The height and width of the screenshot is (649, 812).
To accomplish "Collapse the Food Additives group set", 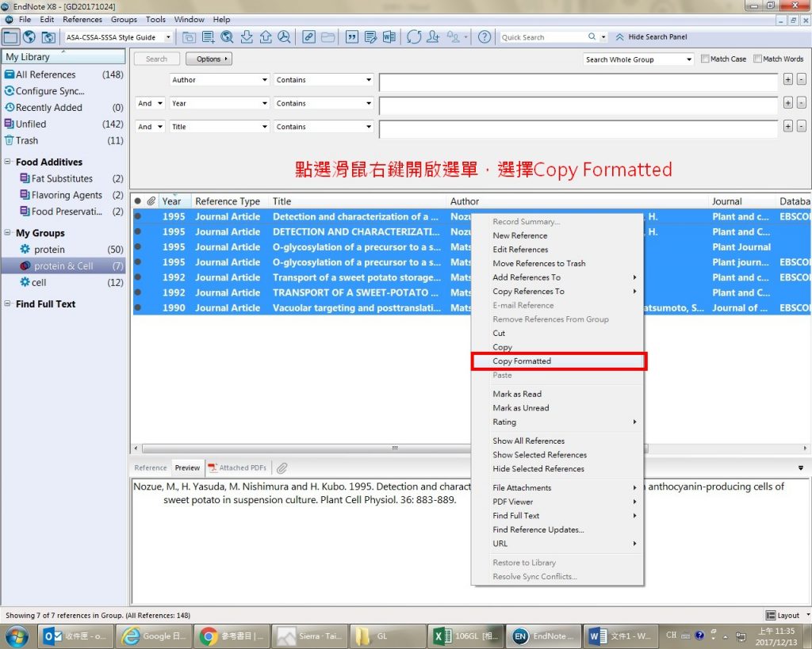I will coord(8,162).
